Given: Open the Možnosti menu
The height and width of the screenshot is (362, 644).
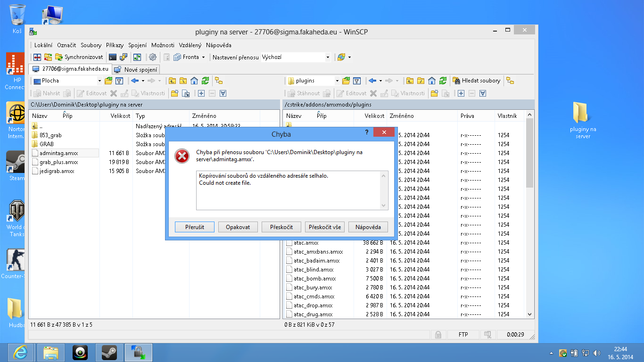Looking at the screenshot, I should [163, 45].
